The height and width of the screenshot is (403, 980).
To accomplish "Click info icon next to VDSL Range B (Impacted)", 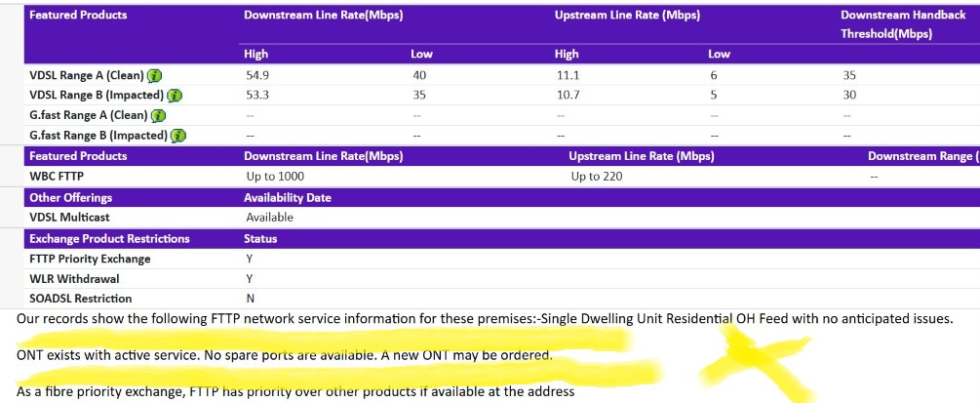I will click(175, 96).
